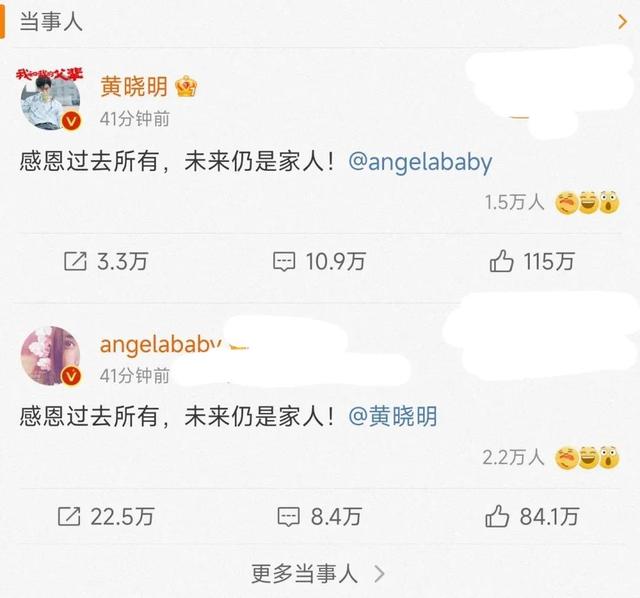
Task: Open the @黄晓明 mention link
Action: coord(393,416)
